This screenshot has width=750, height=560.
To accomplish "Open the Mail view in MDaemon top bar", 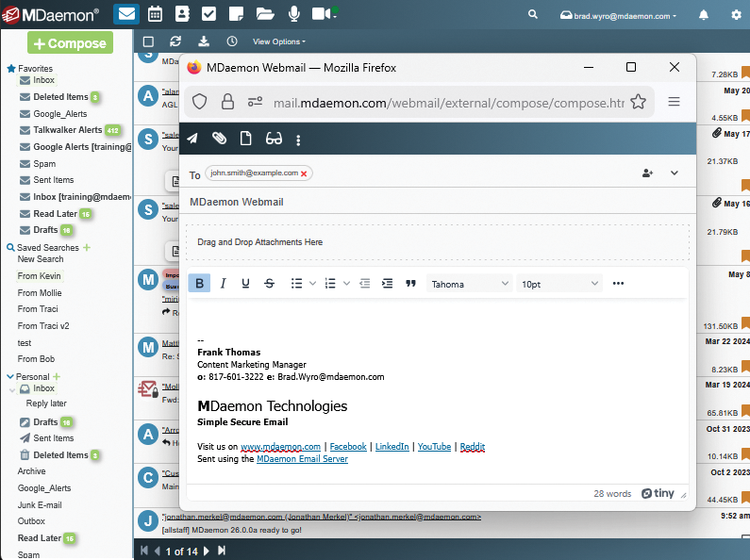I will [126, 14].
